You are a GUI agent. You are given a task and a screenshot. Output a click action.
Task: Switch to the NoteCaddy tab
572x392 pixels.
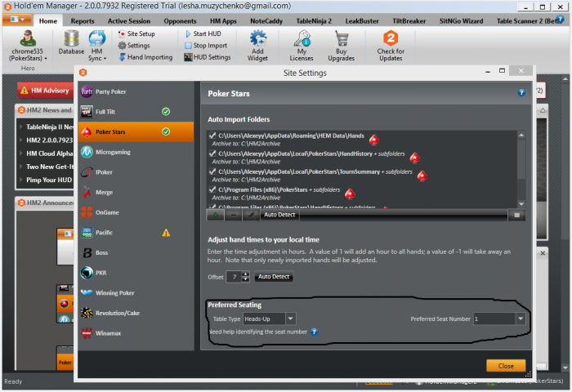[266, 21]
